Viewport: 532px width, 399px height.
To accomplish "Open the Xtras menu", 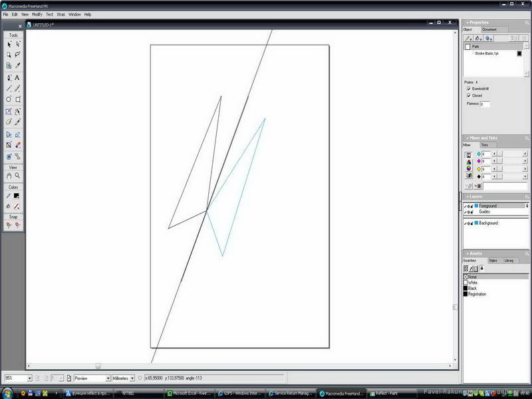I will 61,15.
